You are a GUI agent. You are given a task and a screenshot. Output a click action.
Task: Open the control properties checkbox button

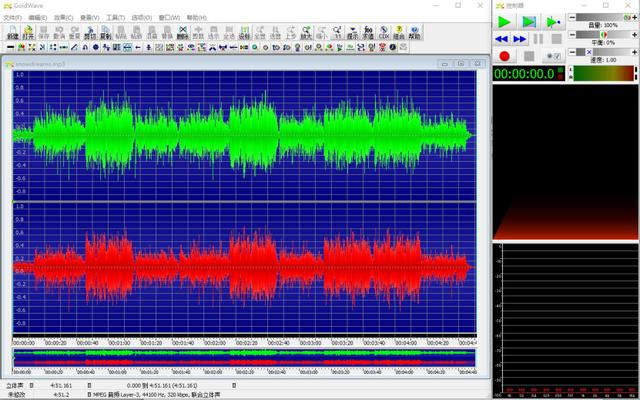point(554,56)
